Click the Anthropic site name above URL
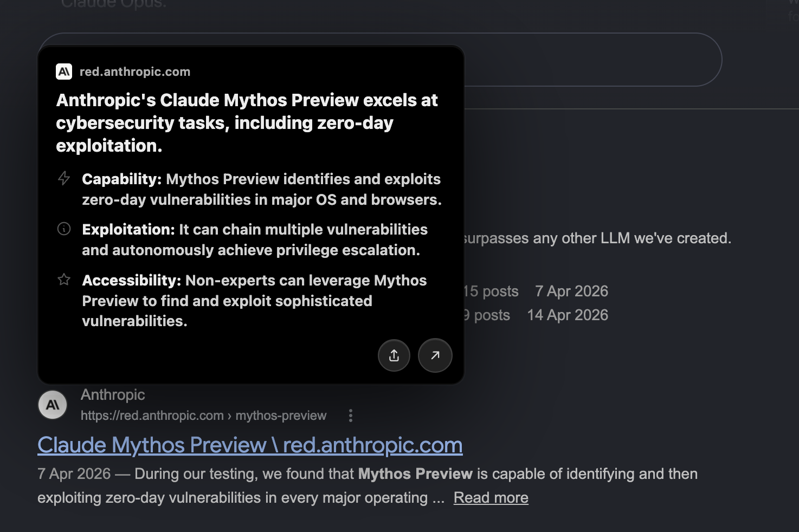The width and height of the screenshot is (799, 532). (113, 394)
